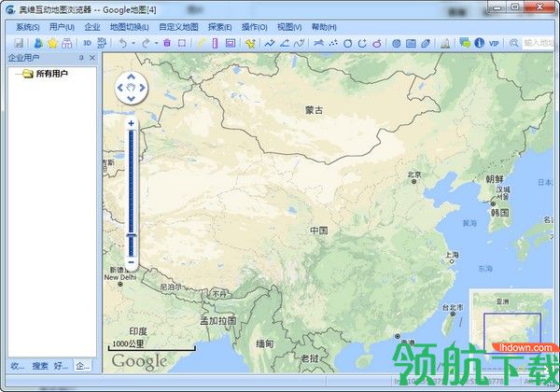Open the user contacts icon
This screenshot has height=392, width=560.
pos(38,43)
